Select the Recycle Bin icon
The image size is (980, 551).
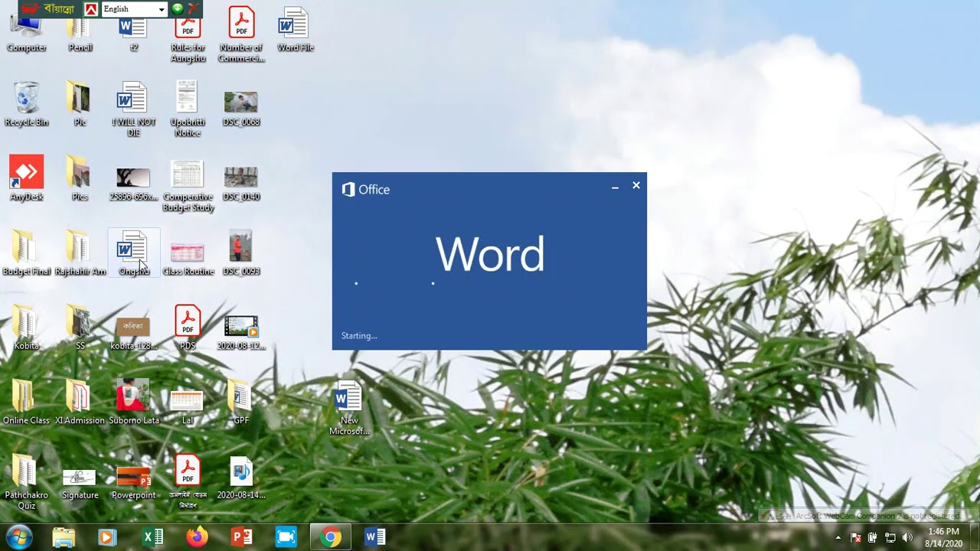(x=26, y=103)
